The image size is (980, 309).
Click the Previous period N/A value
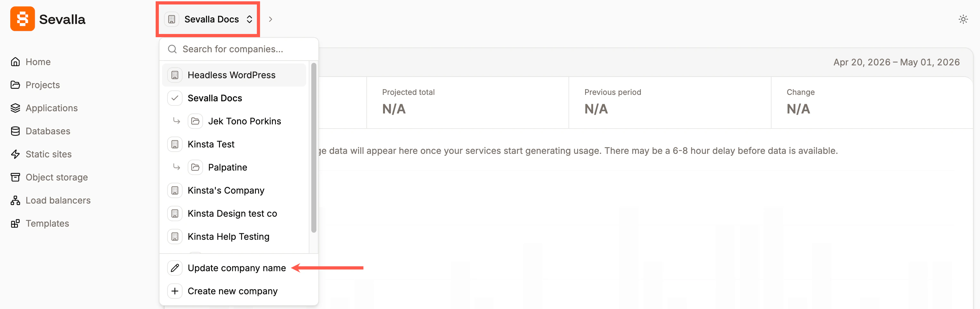pos(596,109)
